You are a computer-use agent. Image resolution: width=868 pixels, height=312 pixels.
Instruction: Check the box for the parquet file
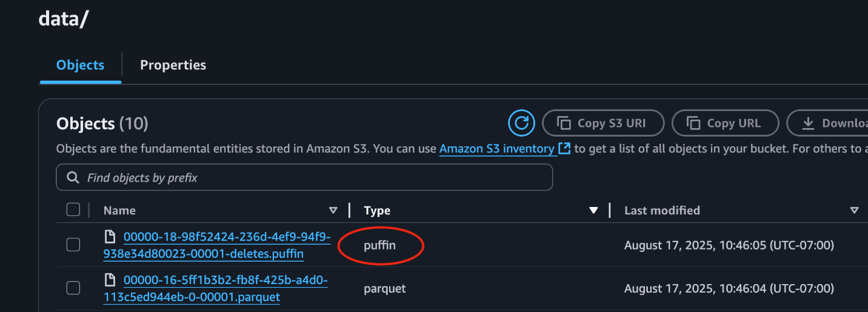pyautogui.click(x=73, y=288)
